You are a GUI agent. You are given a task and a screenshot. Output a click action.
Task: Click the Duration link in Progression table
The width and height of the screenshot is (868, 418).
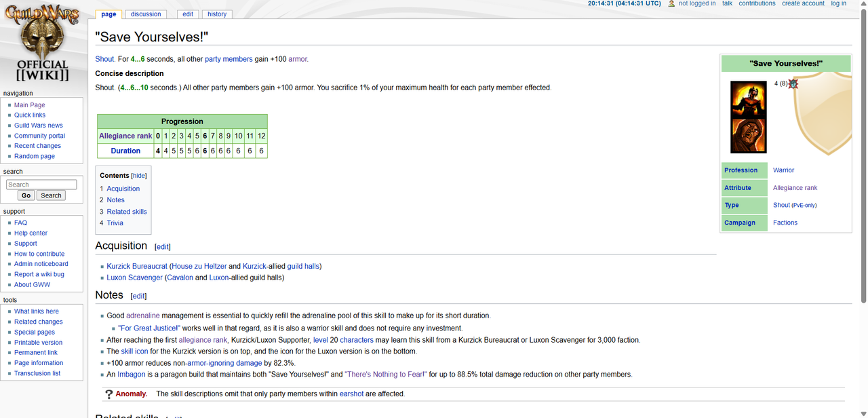pyautogui.click(x=126, y=151)
